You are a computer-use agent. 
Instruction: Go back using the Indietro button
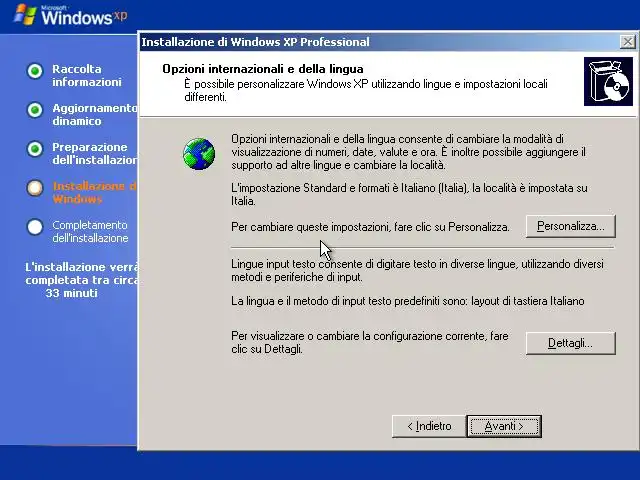click(429, 426)
